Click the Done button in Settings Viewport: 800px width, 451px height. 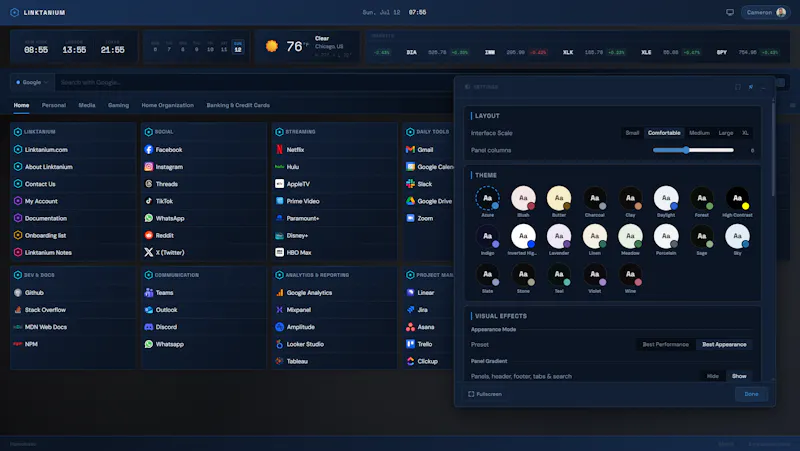[x=751, y=394]
